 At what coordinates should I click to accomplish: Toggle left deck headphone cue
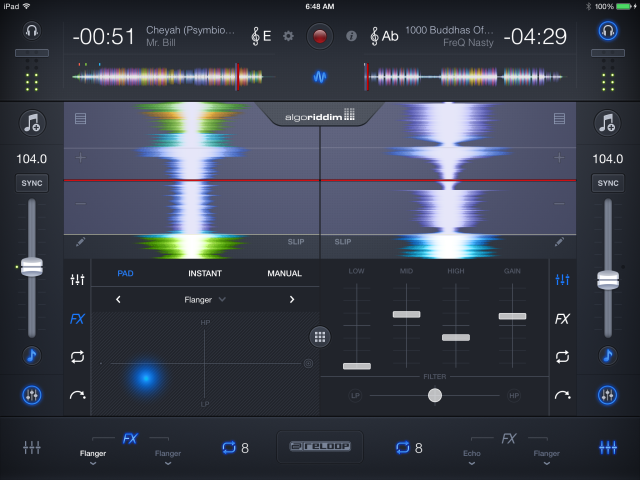pyautogui.click(x=33, y=32)
